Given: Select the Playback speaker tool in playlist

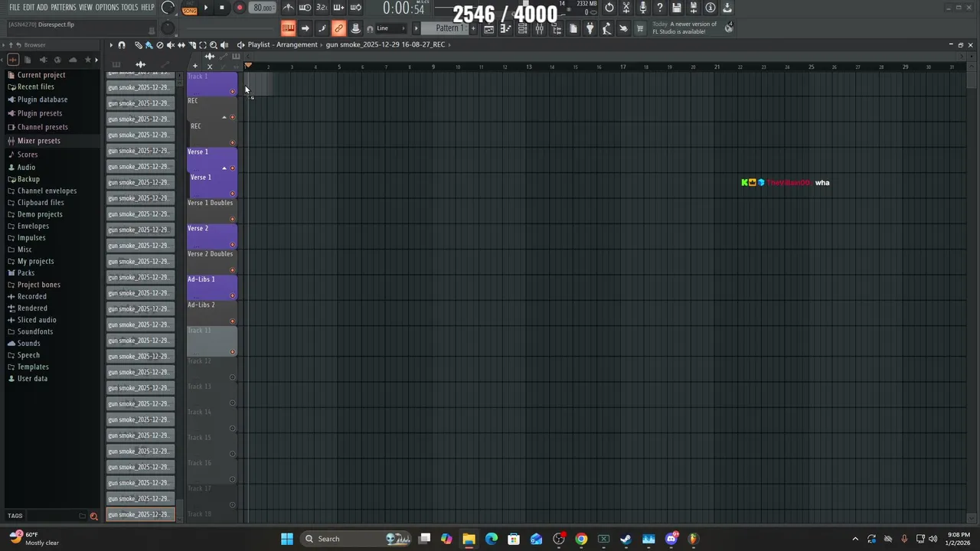Looking at the screenshot, I should [x=224, y=45].
